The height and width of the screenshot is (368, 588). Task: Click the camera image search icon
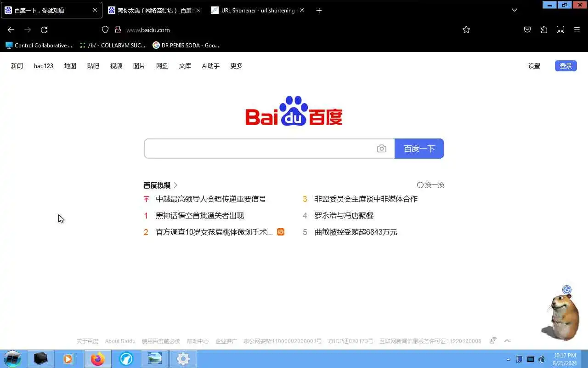click(382, 149)
